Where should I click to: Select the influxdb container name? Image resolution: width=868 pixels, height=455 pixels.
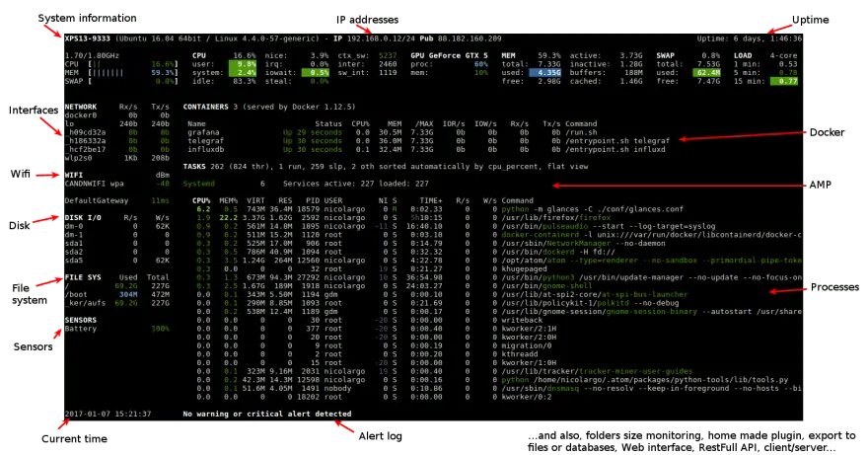(x=205, y=150)
